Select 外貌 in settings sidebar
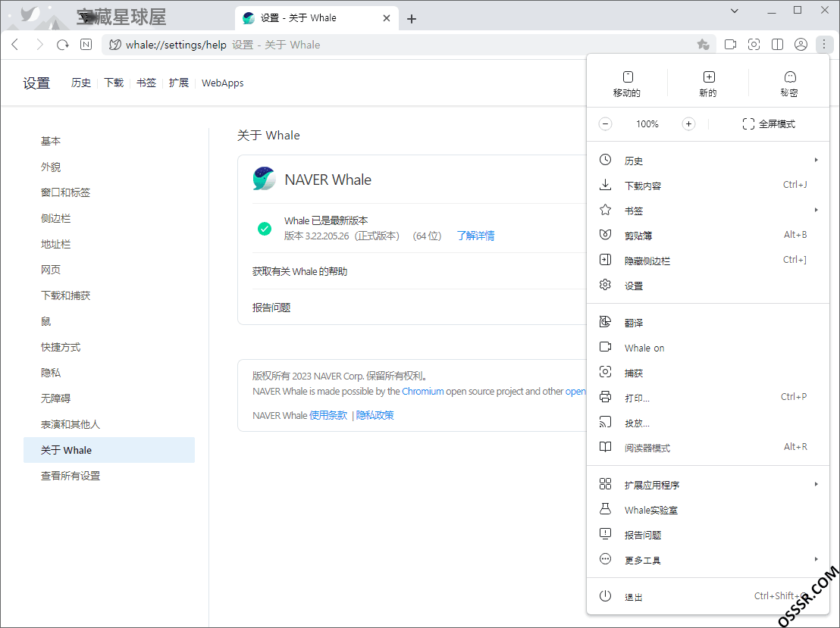This screenshot has width=840, height=628. (109, 167)
